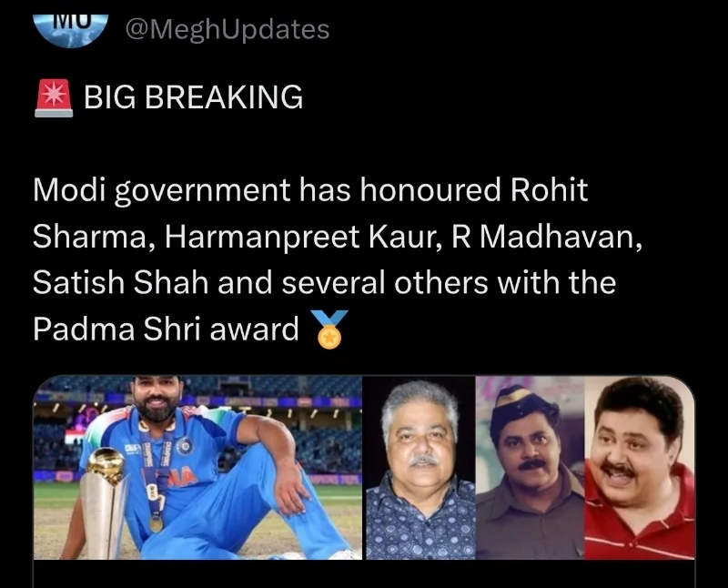Click the gold medal emoji

point(329,329)
